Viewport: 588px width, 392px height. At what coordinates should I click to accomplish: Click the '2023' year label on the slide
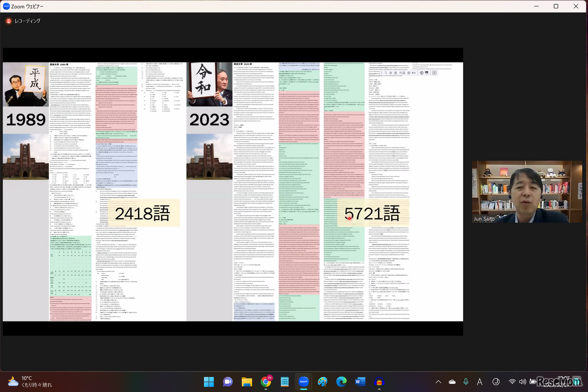[x=209, y=120]
